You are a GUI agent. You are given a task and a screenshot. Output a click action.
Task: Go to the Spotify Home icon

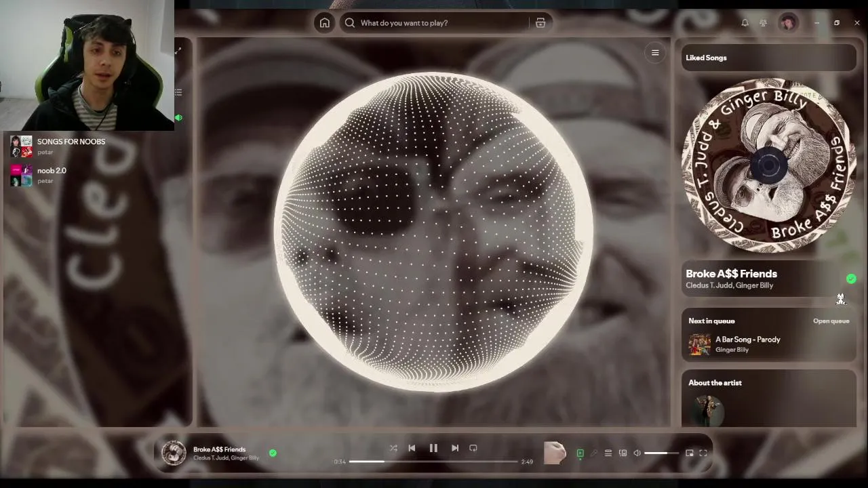(x=325, y=23)
